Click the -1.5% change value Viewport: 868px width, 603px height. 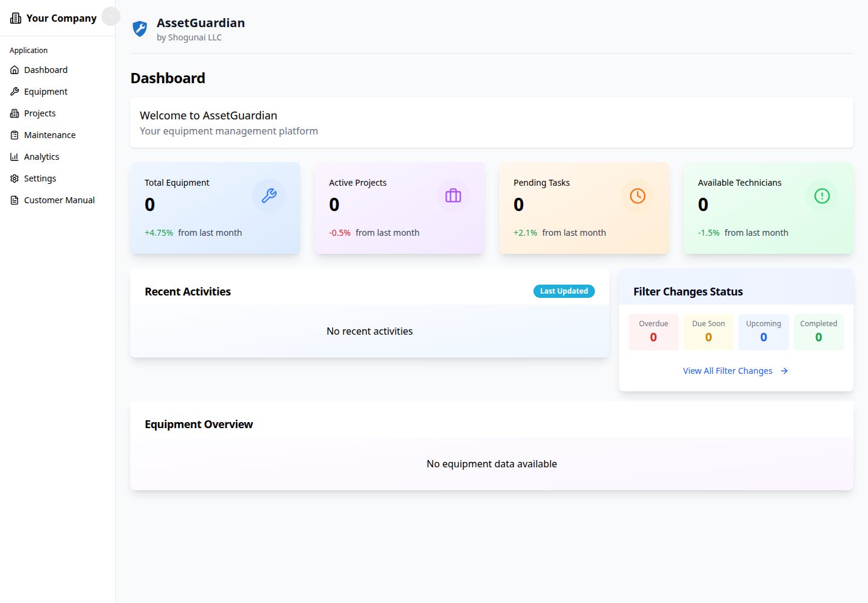pyautogui.click(x=709, y=233)
